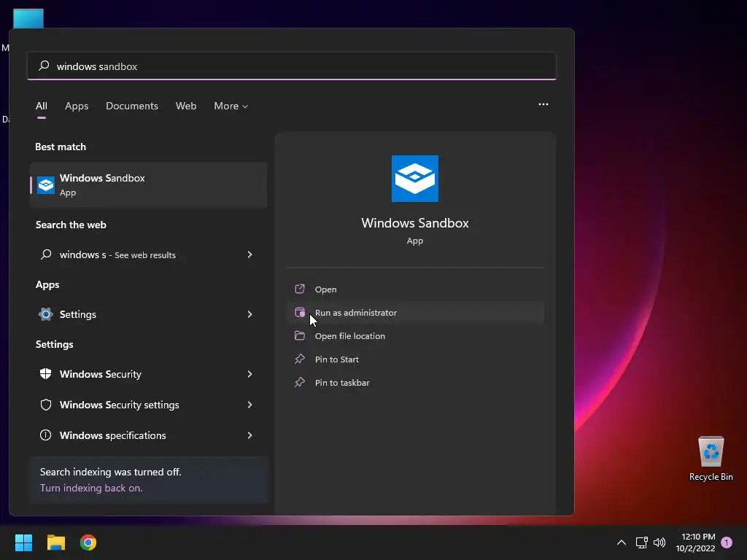Expand the Windows specifications chevron
747x560 pixels.
click(249, 435)
